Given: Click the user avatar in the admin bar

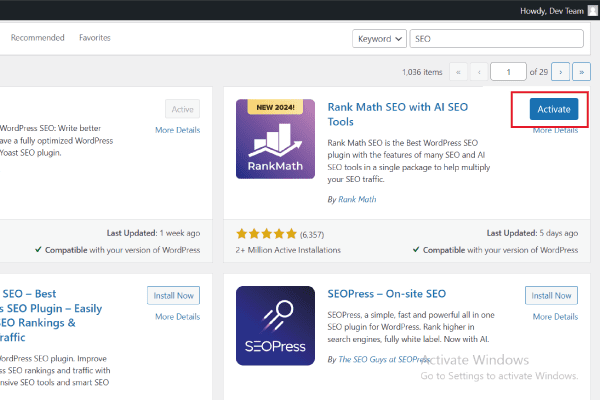Looking at the screenshot, I should [x=593, y=10].
